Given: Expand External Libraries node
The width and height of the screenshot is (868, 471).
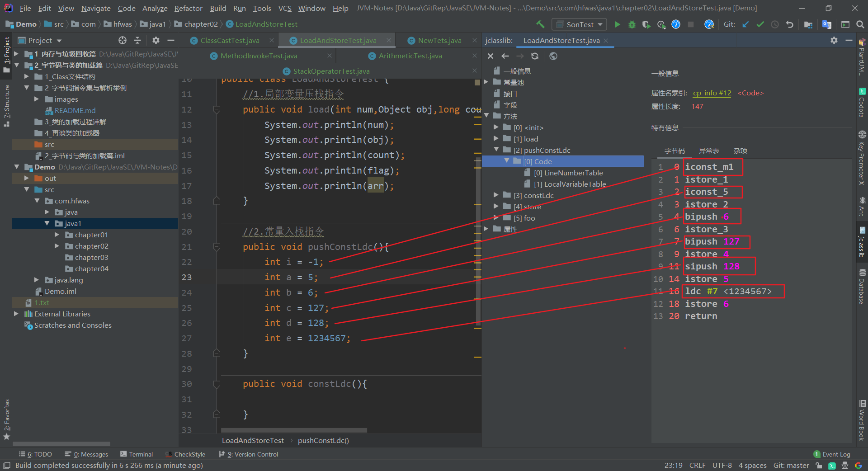Looking at the screenshot, I should [16, 314].
